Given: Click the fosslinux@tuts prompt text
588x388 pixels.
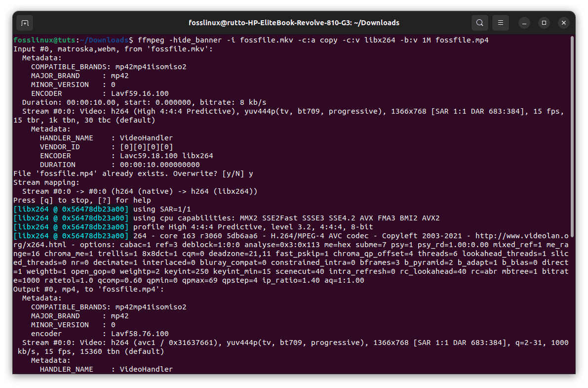Looking at the screenshot, I should point(46,40).
